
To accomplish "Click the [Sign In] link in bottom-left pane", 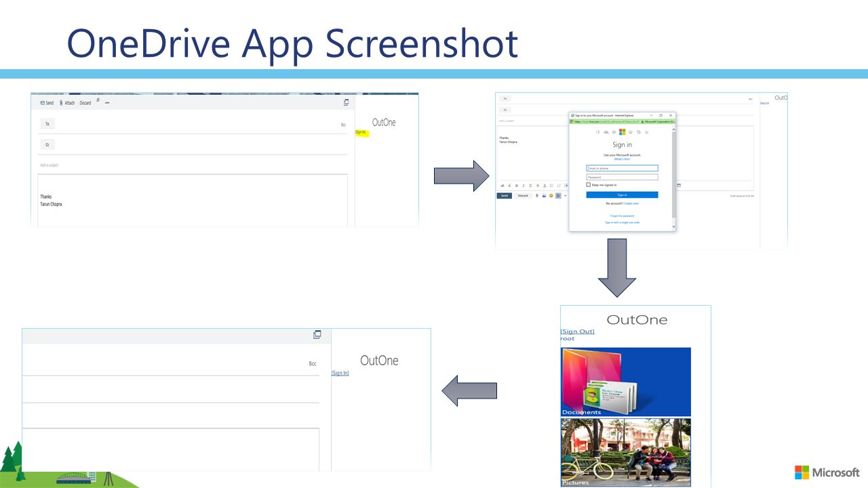I will [x=340, y=373].
